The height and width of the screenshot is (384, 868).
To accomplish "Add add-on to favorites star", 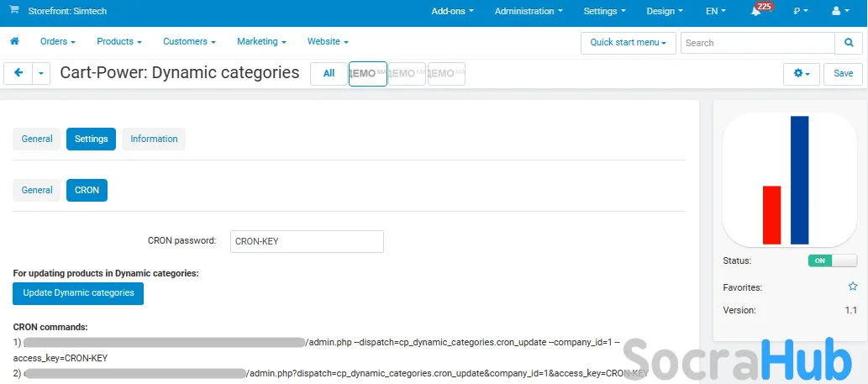I will click(853, 287).
